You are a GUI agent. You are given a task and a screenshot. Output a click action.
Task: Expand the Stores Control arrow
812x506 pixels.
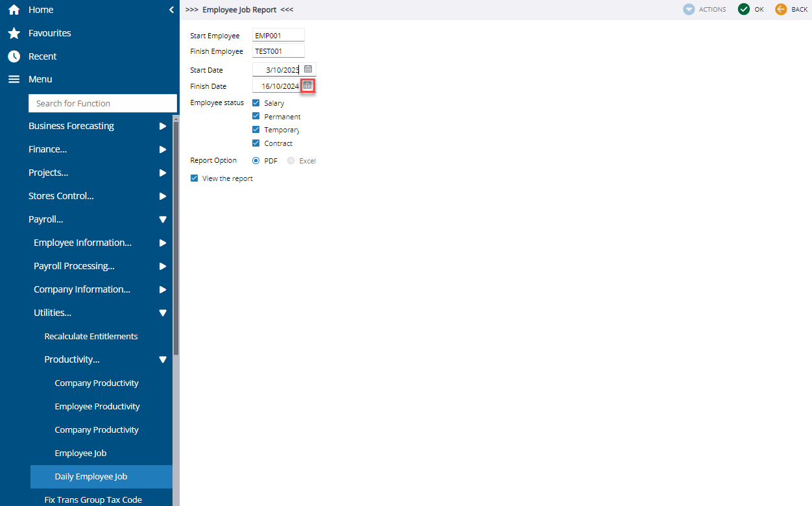pos(163,196)
